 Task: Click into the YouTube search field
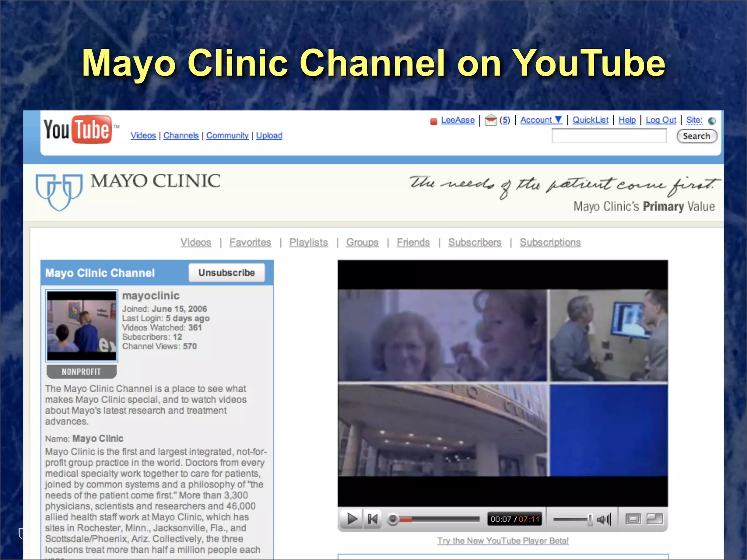click(x=608, y=136)
